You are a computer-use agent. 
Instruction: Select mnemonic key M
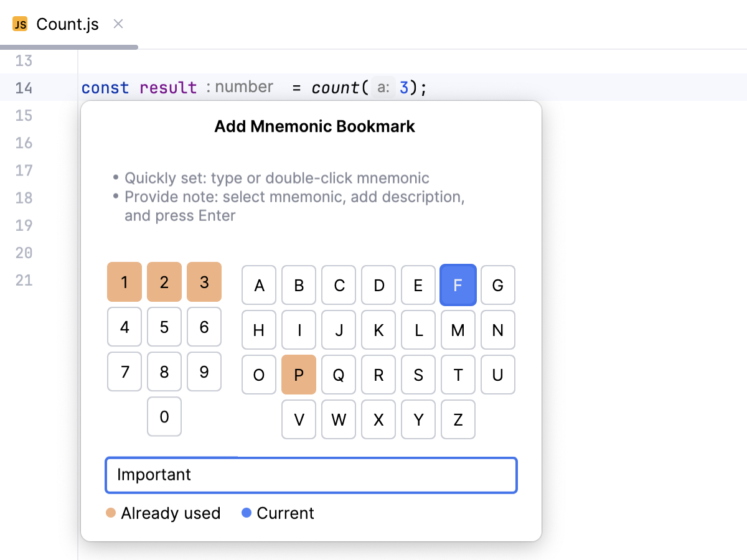[458, 330]
